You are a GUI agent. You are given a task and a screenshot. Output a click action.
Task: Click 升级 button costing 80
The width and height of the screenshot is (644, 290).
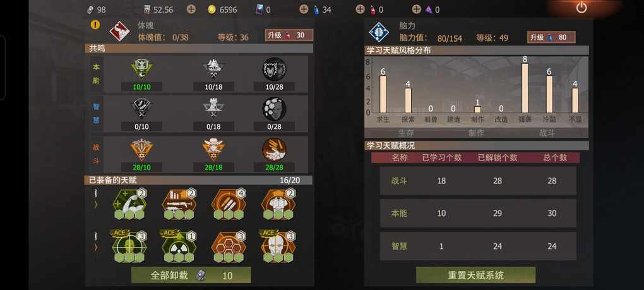coord(551,37)
